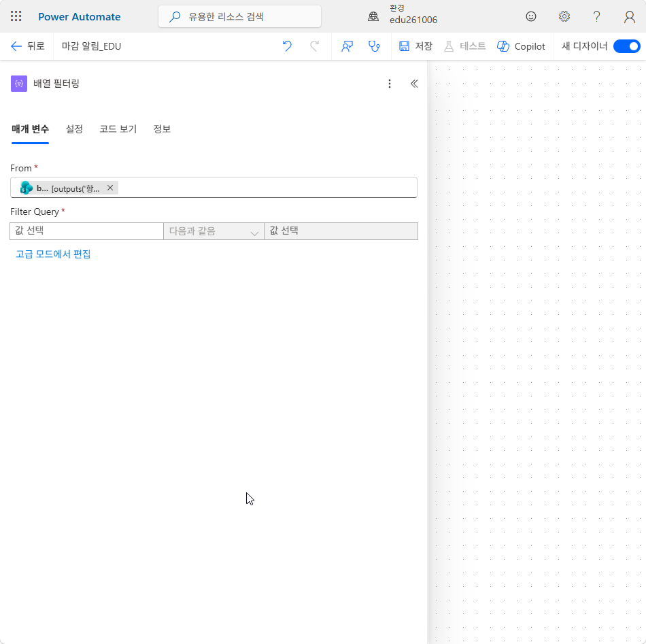Open the 다음과 같음 operator dropdown
The width and height of the screenshot is (646, 644).
click(214, 231)
